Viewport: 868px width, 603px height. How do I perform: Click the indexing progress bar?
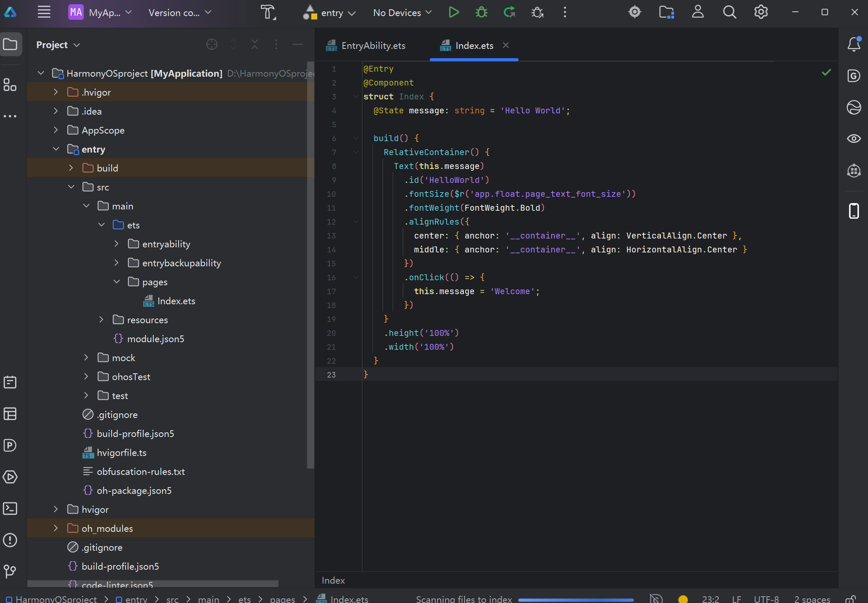tap(575, 600)
